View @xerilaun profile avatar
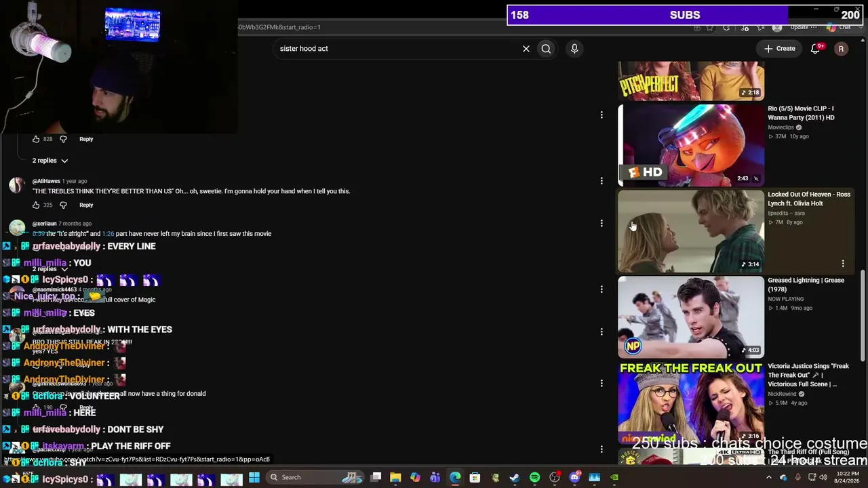The width and height of the screenshot is (868, 488). coord(16,228)
